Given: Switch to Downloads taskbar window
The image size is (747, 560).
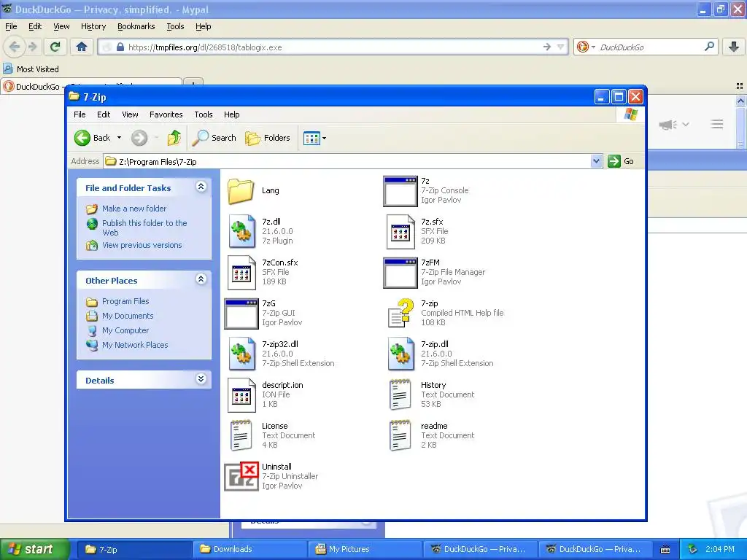Looking at the screenshot, I should [249, 549].
